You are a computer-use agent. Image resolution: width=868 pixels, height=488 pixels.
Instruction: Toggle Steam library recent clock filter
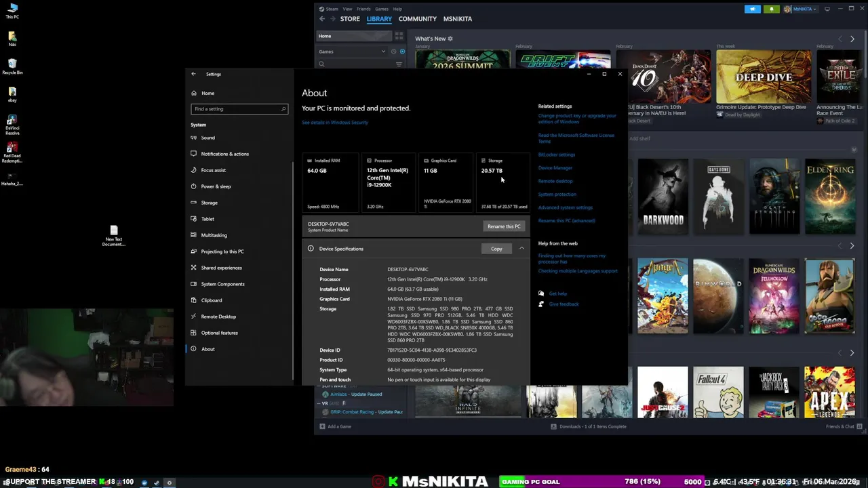(x=393, y=52)
